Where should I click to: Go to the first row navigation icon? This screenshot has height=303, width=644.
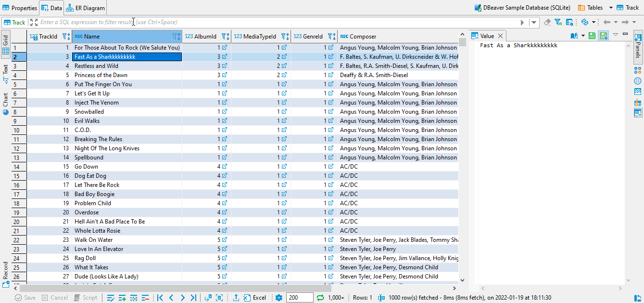(x=160, y=298)
